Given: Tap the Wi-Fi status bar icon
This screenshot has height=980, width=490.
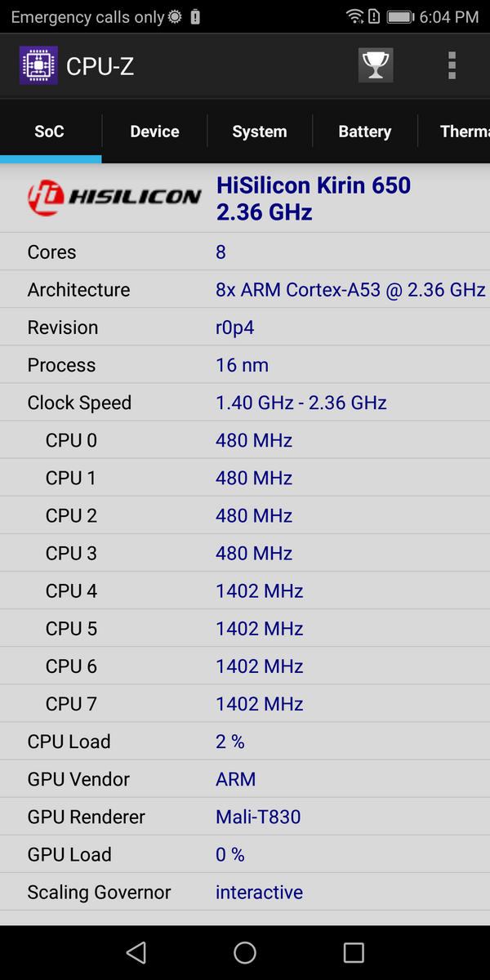Looking at the screenshot, I should [354, 16].
